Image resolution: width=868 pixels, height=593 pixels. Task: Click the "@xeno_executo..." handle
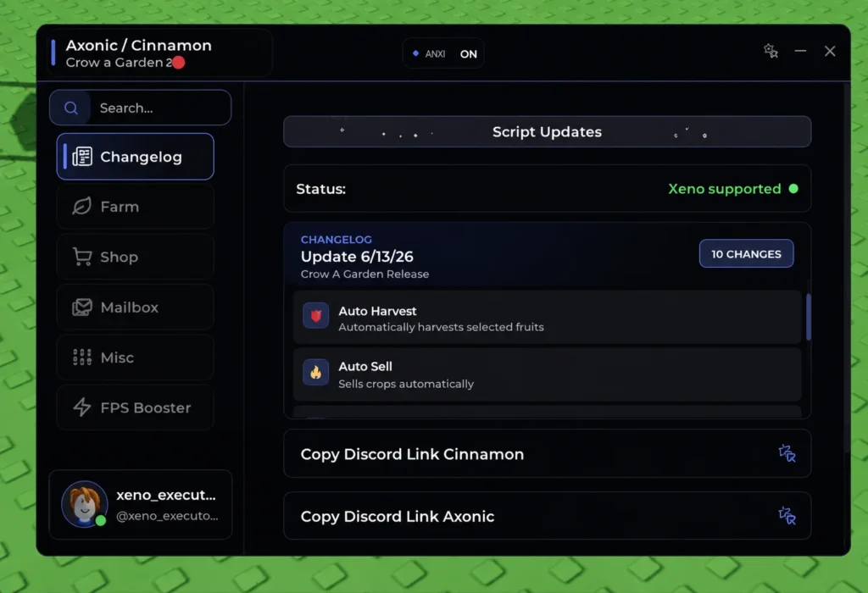click(167, 516)
